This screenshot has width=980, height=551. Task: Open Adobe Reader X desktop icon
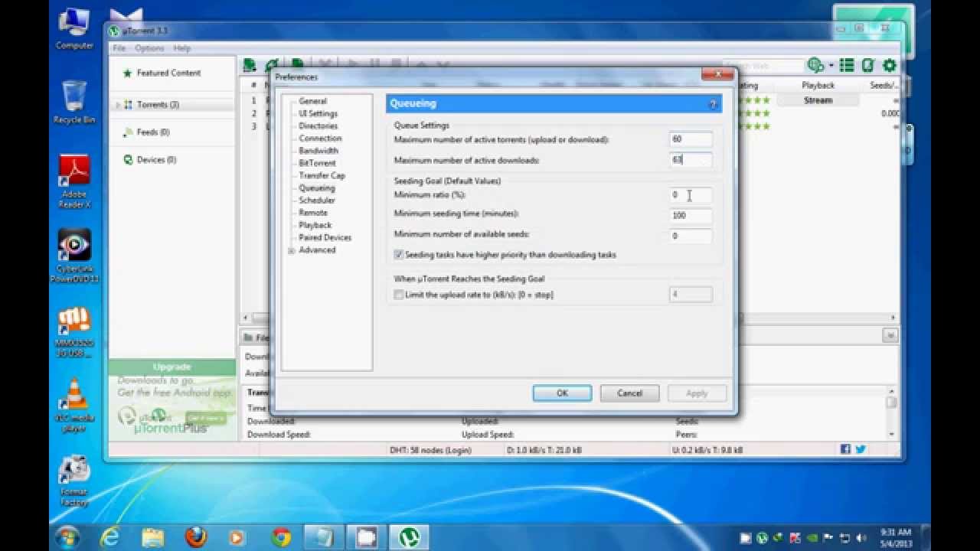coord(74,181)
